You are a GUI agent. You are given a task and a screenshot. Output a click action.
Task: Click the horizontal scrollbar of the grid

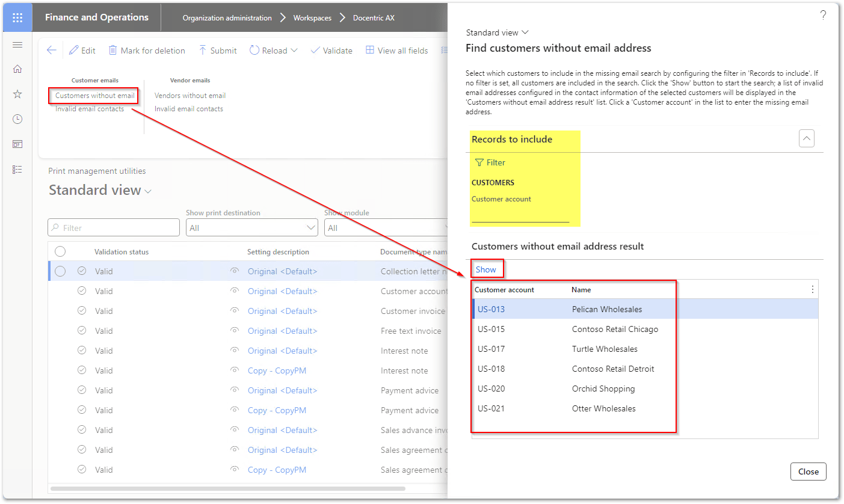pos(227,488)
